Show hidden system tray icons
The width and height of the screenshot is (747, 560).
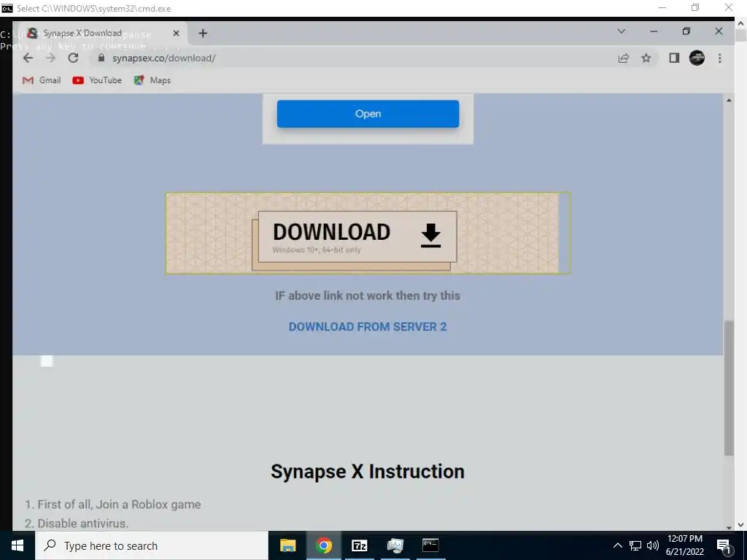coord(617,545)
